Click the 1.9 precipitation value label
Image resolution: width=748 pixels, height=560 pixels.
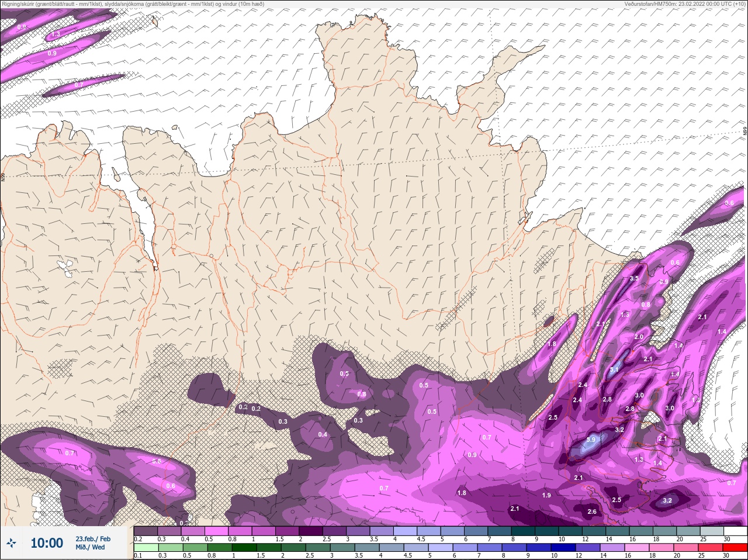click(546, 495)
